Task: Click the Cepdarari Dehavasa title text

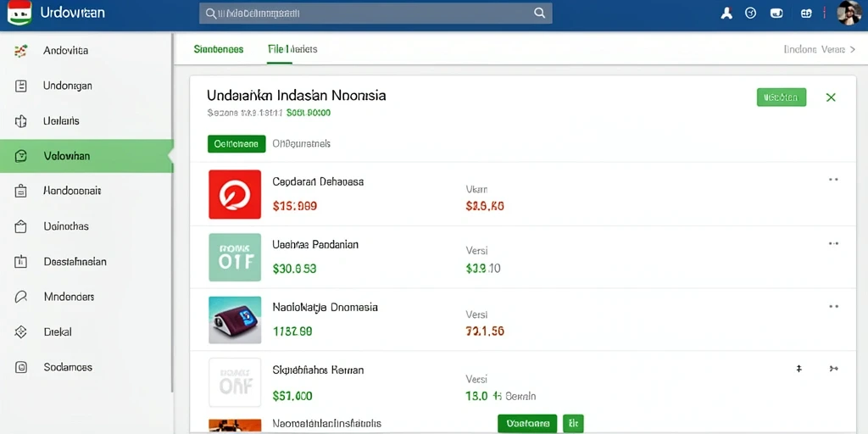Action: click(x=318, y=181)
